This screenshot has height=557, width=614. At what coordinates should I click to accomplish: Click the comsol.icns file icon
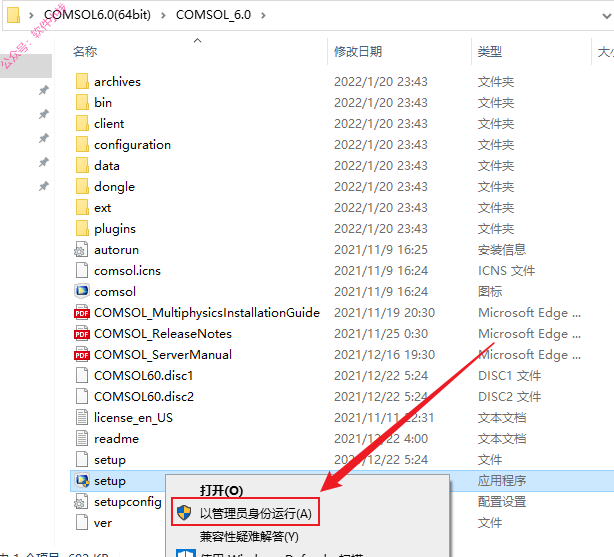tap(81, 271)
